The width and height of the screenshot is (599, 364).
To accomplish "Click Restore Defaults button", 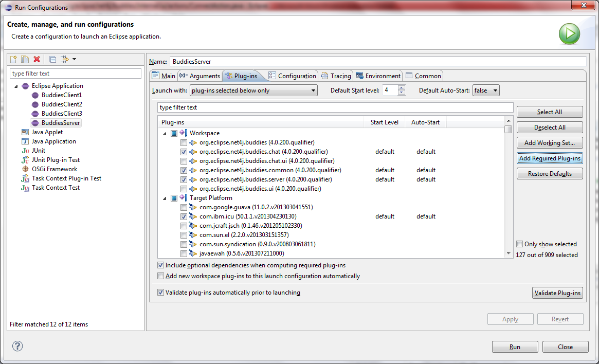I will tap(549, 174).
